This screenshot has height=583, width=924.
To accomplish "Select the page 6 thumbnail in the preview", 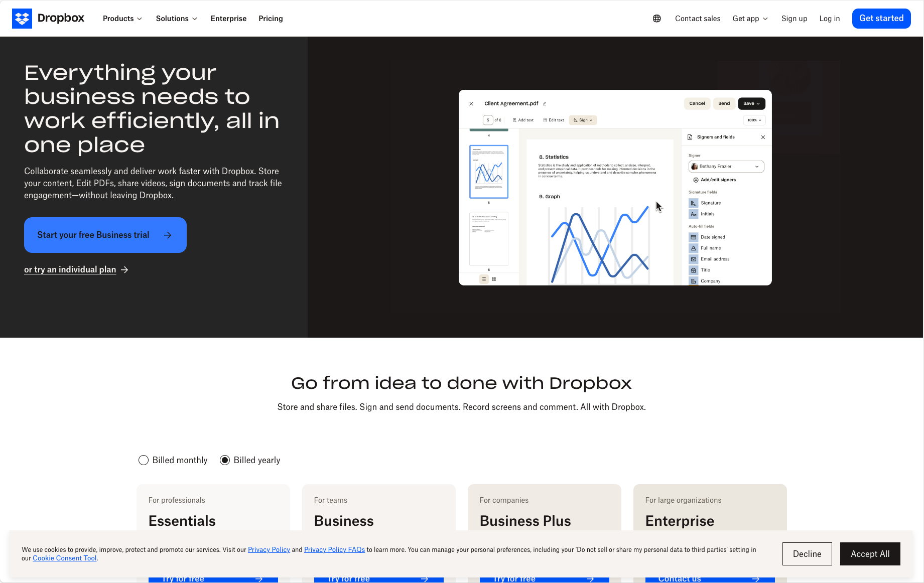I will pyautogui.click(x=489, y=239).
